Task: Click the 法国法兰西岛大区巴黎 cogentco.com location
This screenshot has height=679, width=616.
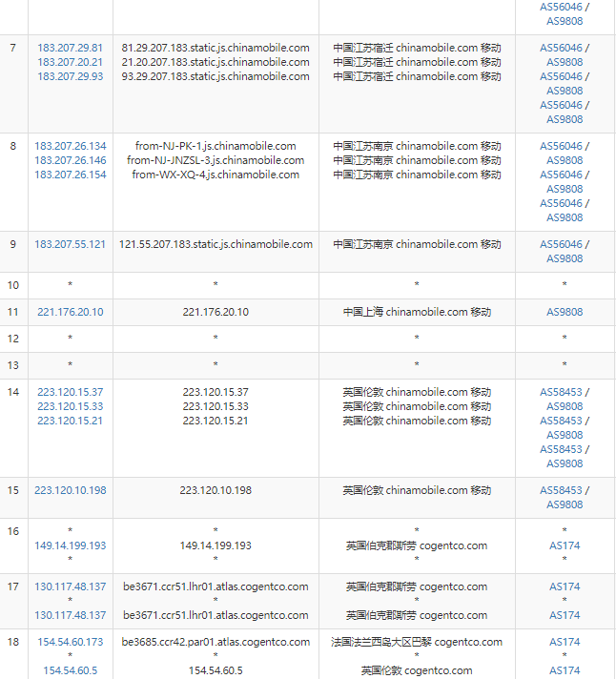Action: (x=417, y=642)
